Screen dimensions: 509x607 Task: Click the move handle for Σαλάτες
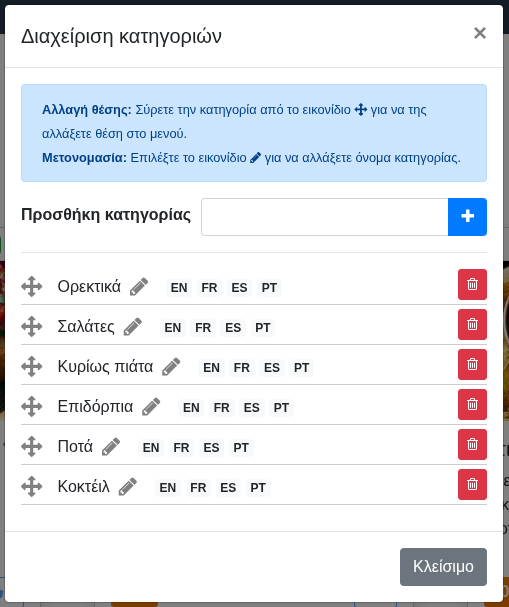[x=32, y=327]
